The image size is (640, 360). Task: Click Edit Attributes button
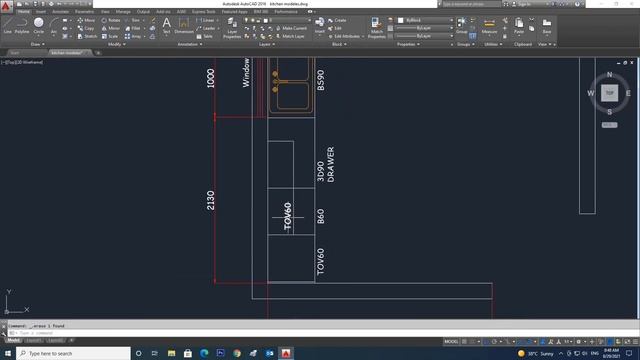click(344, 36)
